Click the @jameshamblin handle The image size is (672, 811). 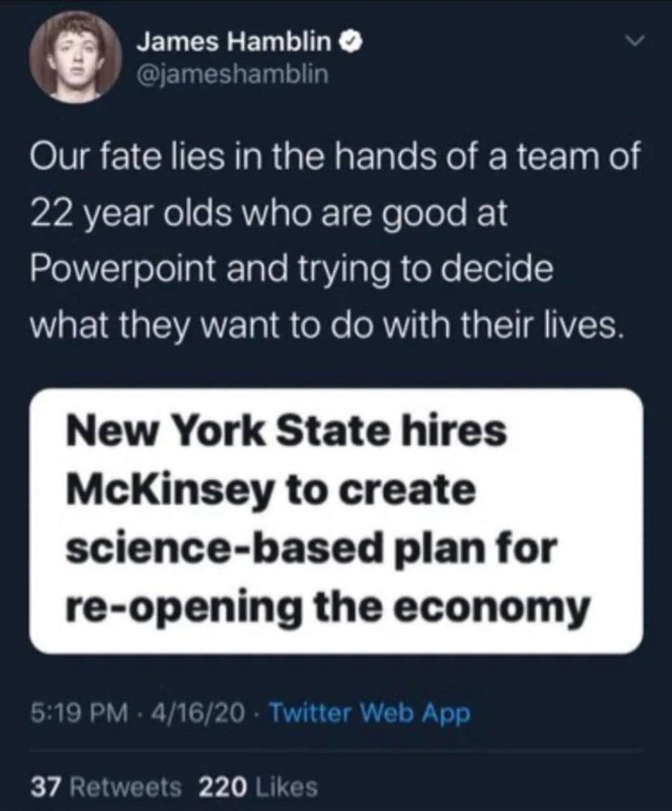(233, 75)
